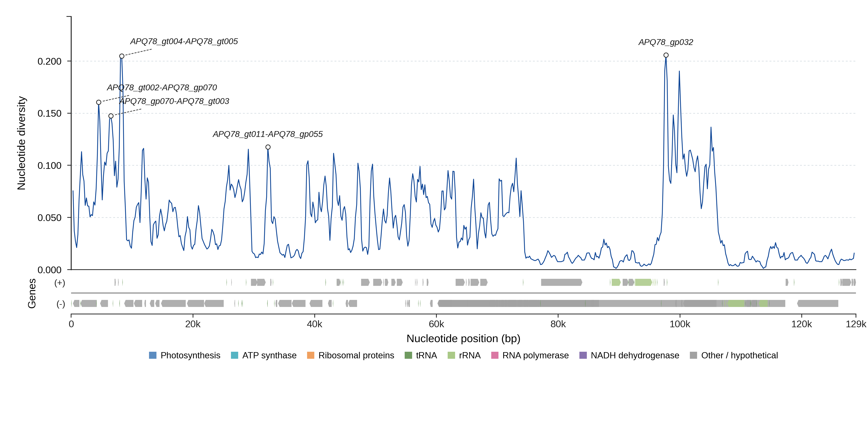The width and height of the screenshot is (868, 422).
Task: Click the tRNA legend color swatch
Action: click(408, 355)
